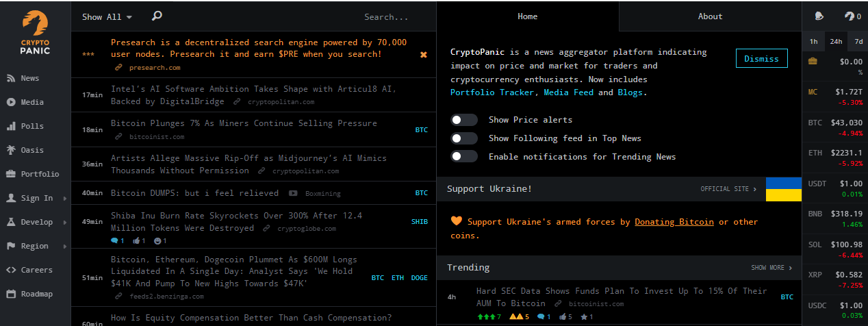Open the notifications bell icon
Screen dimensions: 868x326
pos(819,16)
